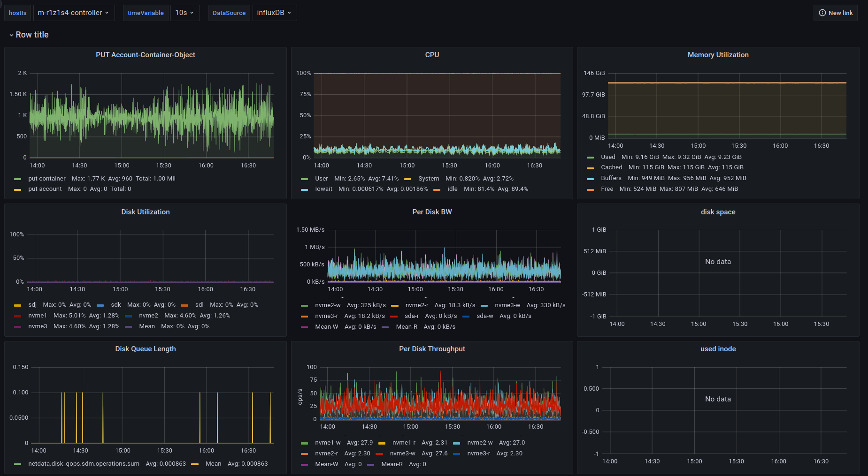Image resolution: width=868 pixels, height=476 pixels.
Task: Click the blue nvme2 legend color marker
Action: (129, 316)
